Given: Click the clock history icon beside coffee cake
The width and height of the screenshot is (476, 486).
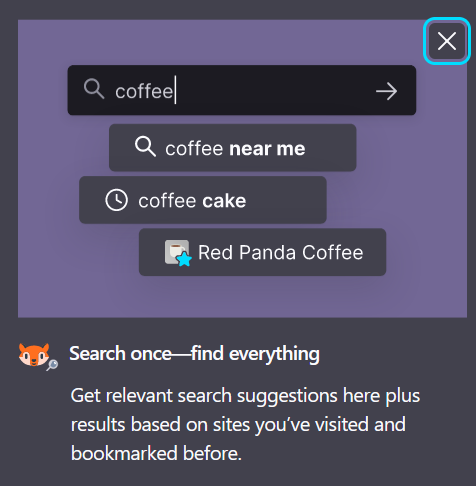Looking at the screenshot, I should pos(116,200).
